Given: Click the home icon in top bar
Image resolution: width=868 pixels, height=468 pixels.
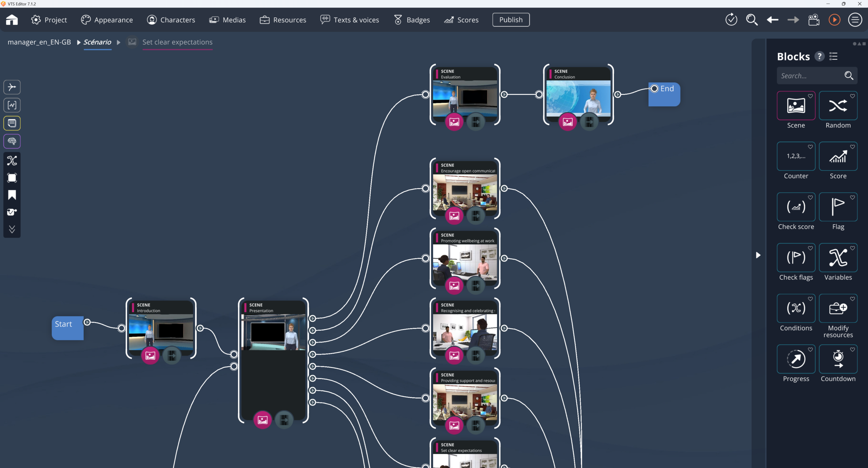Looking at the screenshot, I should (12, 20).
